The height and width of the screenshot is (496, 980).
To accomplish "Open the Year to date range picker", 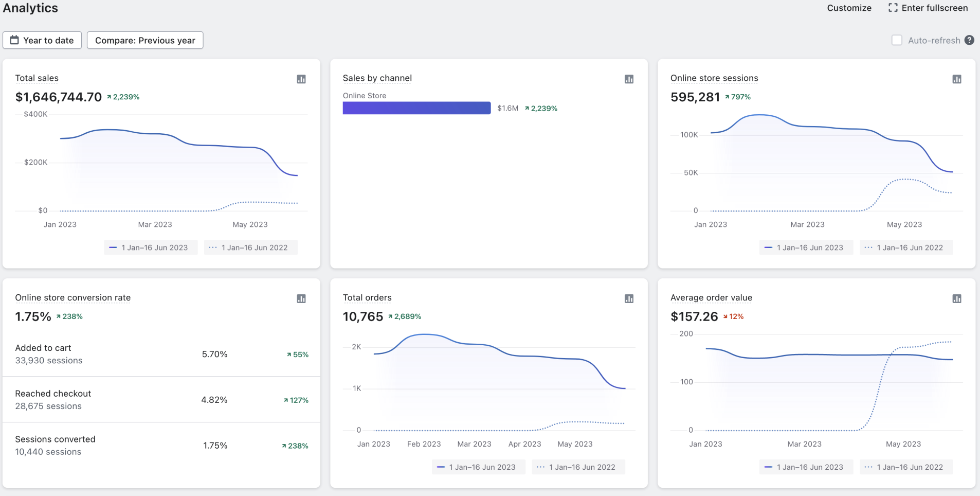I will pos(42,40).
